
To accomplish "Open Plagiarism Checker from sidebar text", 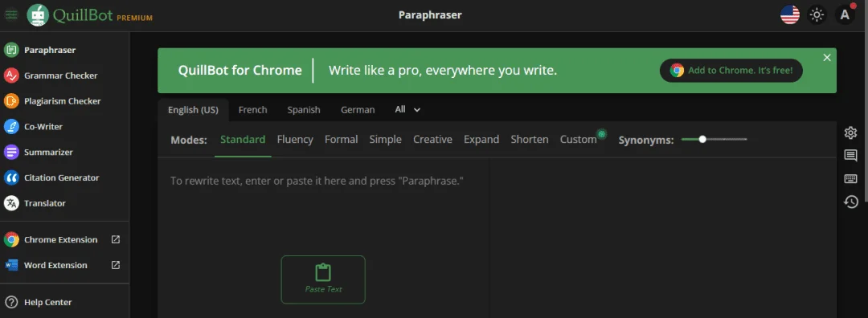I will 63,101.
